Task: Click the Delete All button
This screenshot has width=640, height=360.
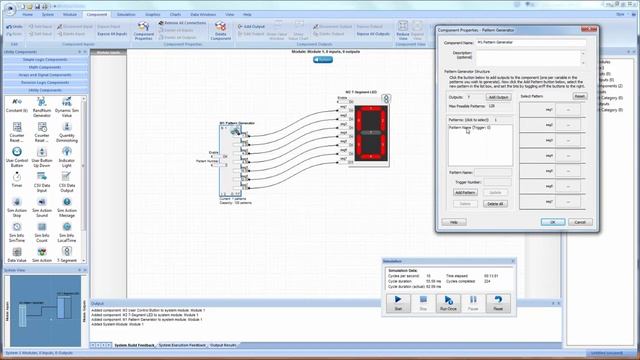Action: click(x=496, y=203)
